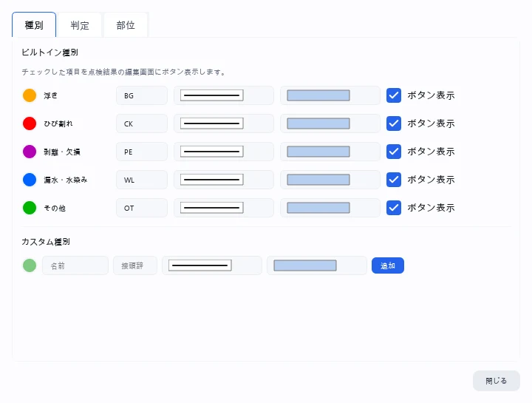This screenshot has width=532, height=403.
Task: Open fill style selector in WL row
Action: (x=330, y=180)
